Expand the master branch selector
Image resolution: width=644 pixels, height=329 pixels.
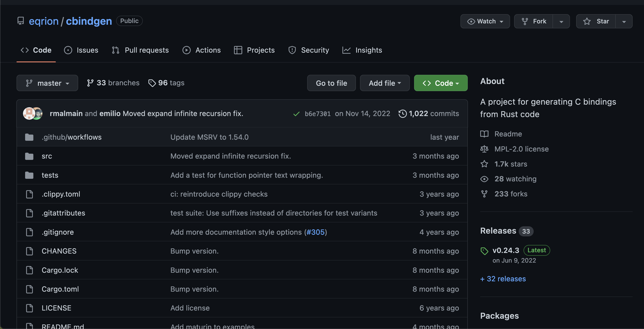pos(47,83)
